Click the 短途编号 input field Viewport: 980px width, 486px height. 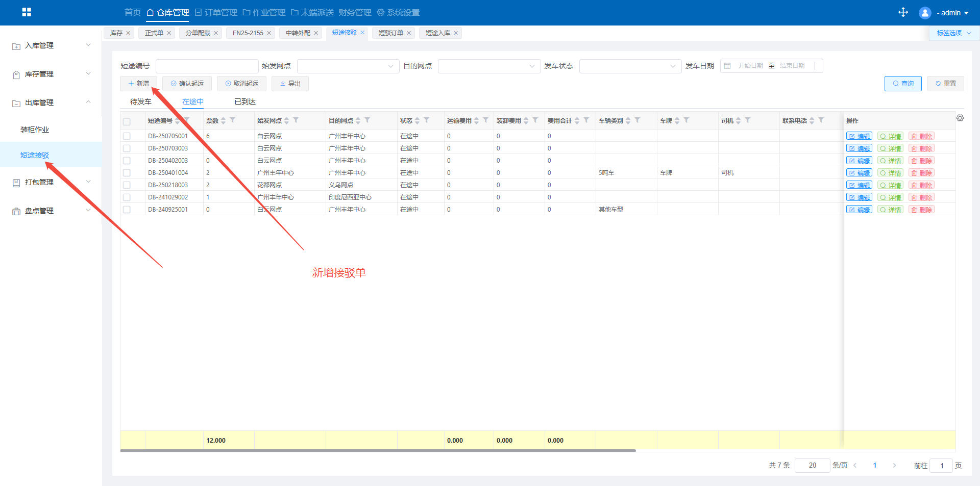pyautogui.click(x=207, y=66)
